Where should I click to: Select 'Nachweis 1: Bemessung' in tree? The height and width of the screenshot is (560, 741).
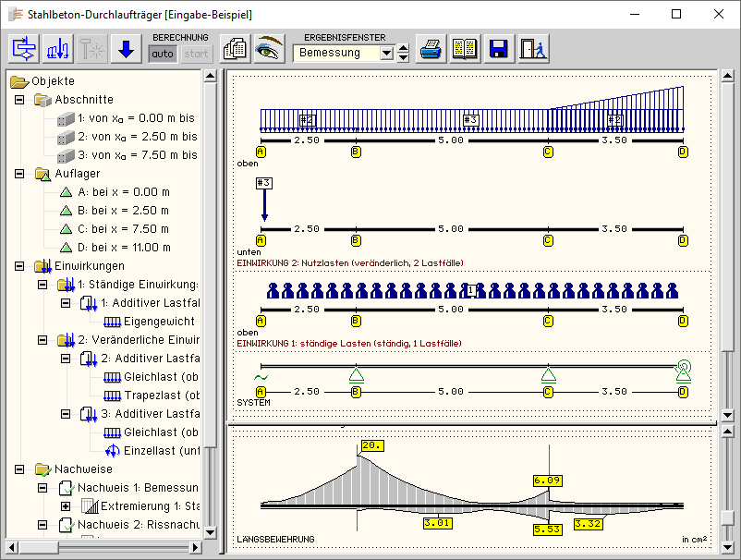click(137, 488)
